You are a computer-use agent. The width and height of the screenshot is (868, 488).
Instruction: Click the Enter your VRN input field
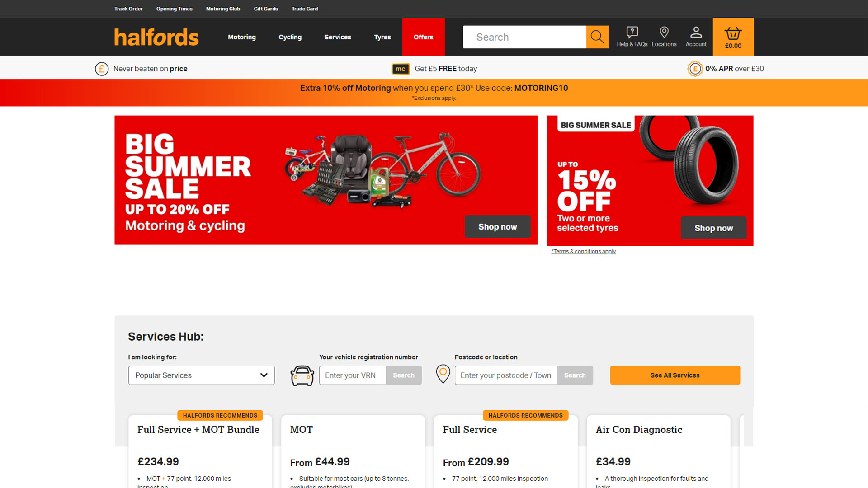pyautogui.click(x=353, y=375)
